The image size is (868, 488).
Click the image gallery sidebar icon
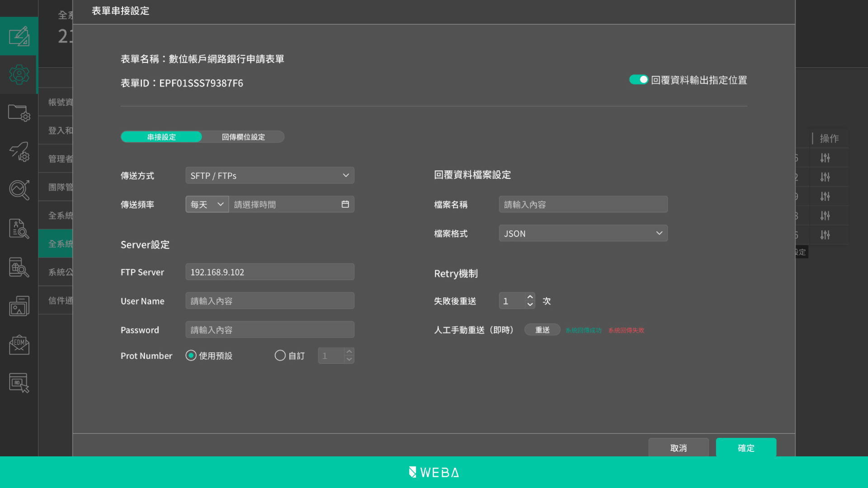[19, 306]
